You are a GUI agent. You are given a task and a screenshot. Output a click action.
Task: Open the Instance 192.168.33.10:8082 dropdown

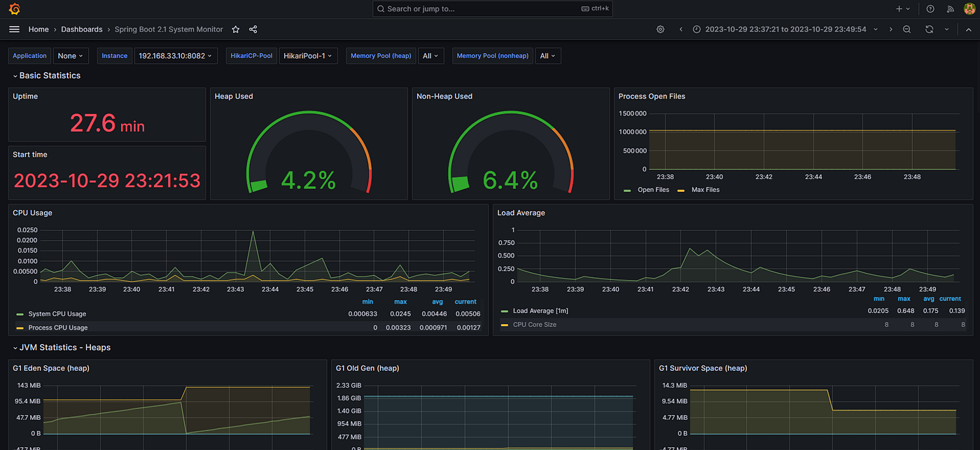pos(176,56)
